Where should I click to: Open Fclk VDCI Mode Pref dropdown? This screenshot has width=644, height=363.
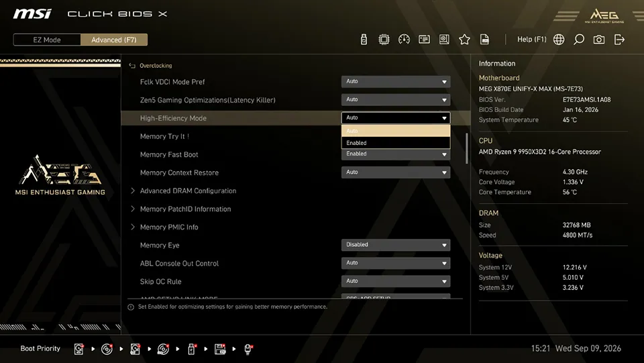(x=396, y=82)
